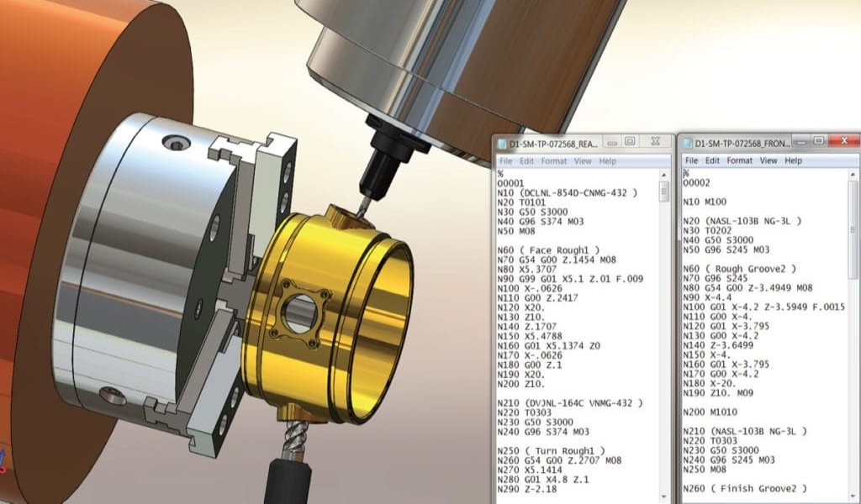Maximize the D1-SM-TP-072568_REA Notepad window

coord(630,142)
